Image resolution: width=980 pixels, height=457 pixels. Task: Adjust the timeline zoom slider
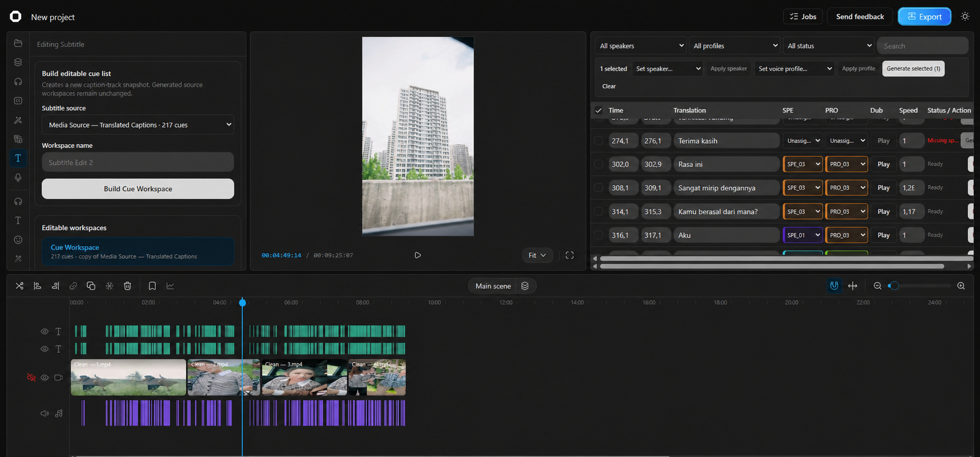(918, 286)
